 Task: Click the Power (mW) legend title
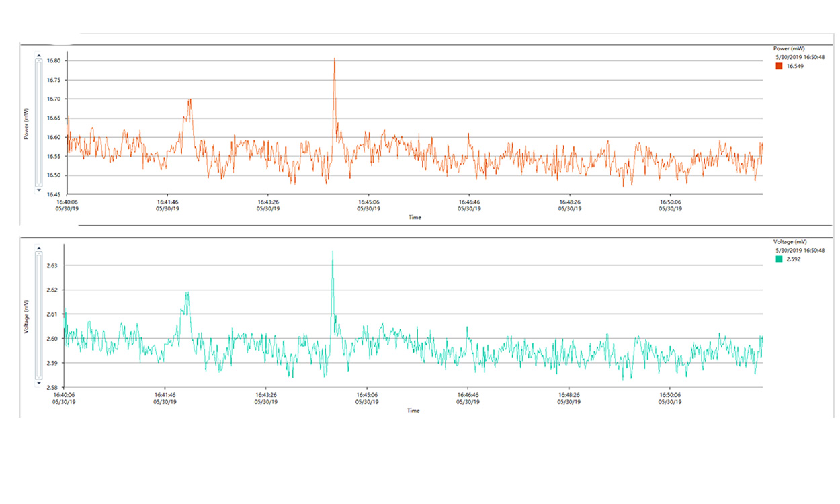coord(790,48)
